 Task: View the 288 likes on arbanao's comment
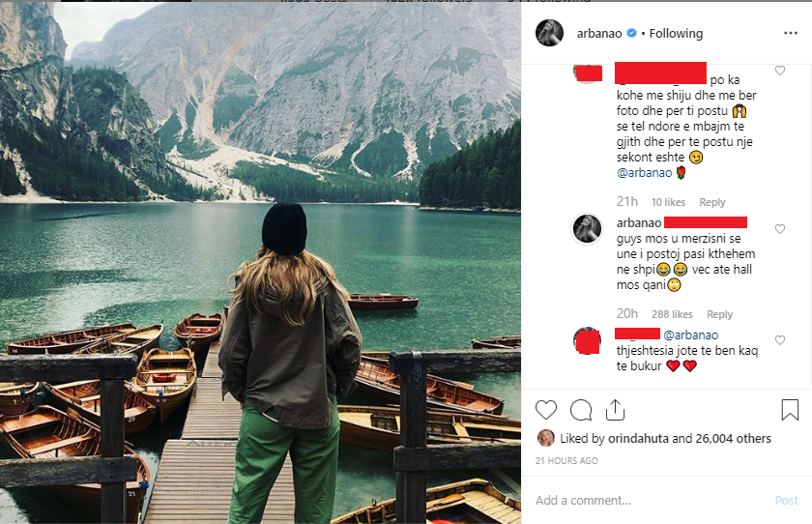tap(672, 314)
